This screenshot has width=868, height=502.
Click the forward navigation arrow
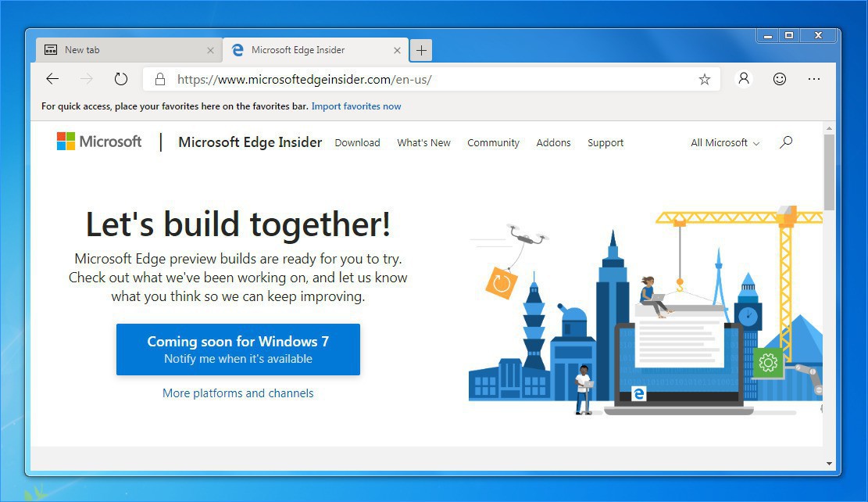pos(87,79)
